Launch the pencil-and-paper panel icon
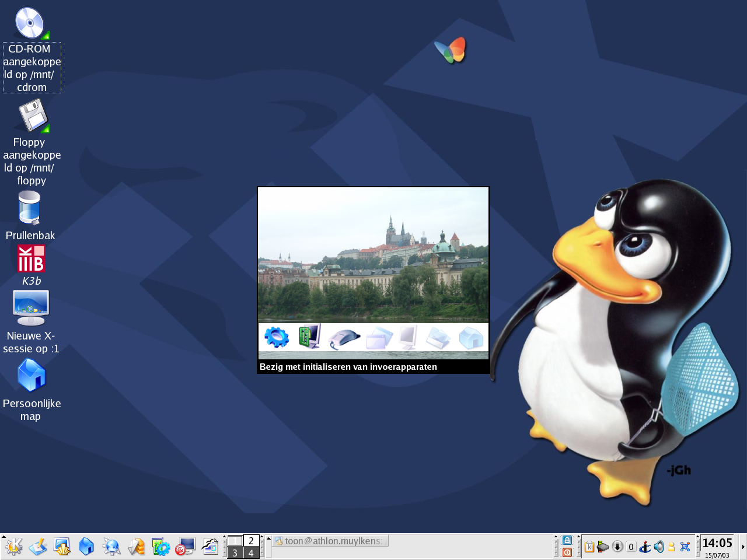747x560 pixels. coord(38,547)
